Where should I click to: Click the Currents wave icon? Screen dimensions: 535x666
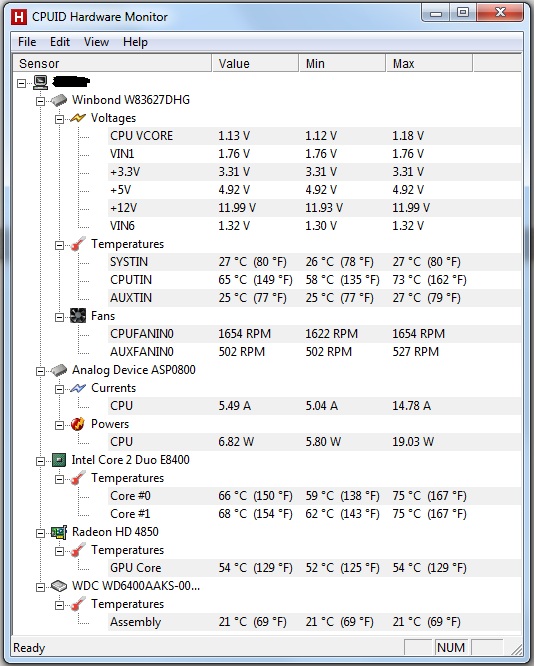[78, 388]
